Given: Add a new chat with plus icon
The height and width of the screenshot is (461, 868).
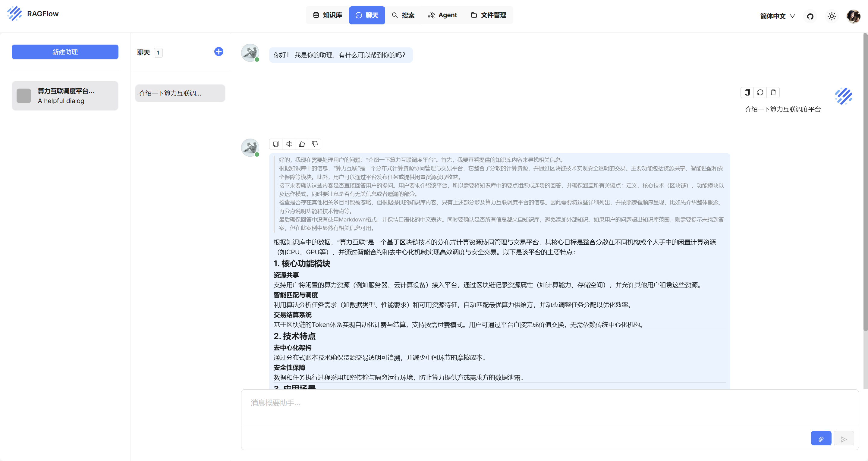Looking at the screenshot, I should point(219,52).
